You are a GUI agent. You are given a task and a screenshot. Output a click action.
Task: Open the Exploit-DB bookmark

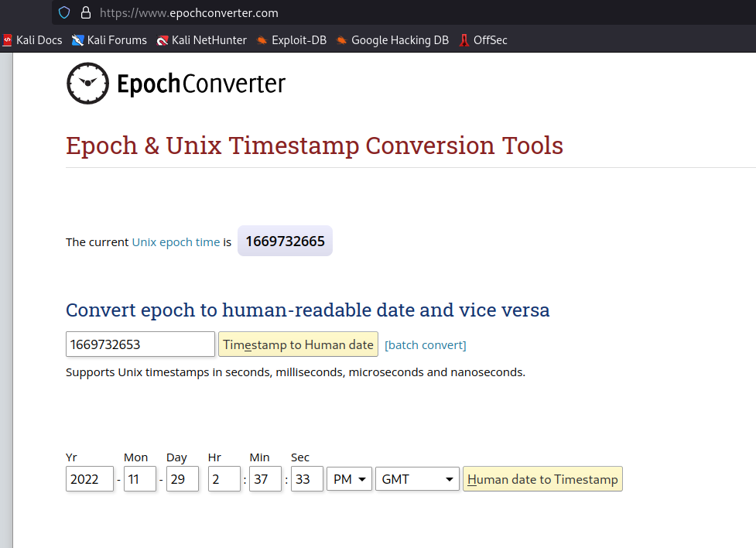pos(291,40)
